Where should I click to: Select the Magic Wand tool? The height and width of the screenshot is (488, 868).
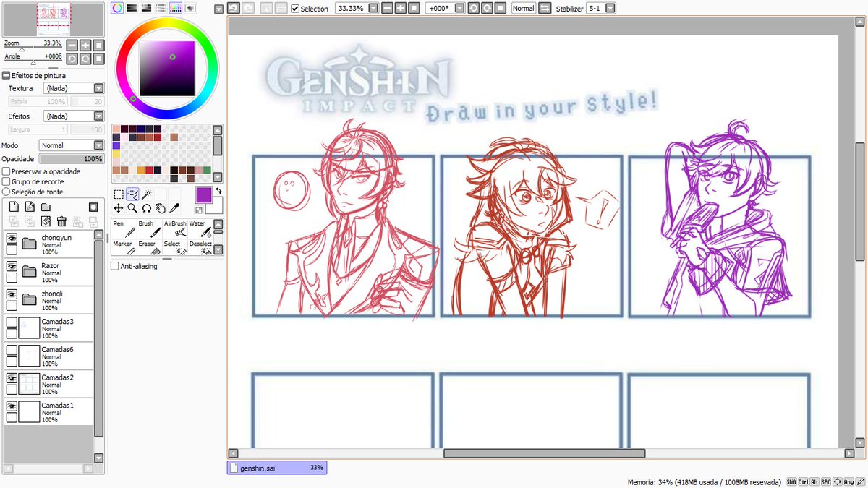[x=146, y=194]
